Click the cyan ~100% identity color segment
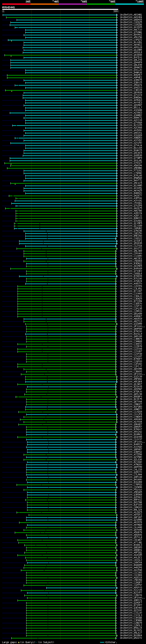146x644 pixels. pyautogui.click(x=130, y=4)
